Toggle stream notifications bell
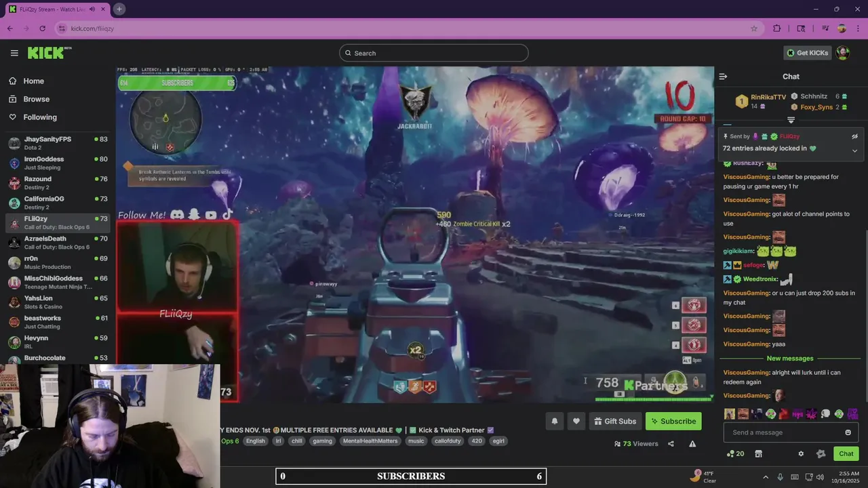The image size is (868, 488). click(x=554, y=421)
